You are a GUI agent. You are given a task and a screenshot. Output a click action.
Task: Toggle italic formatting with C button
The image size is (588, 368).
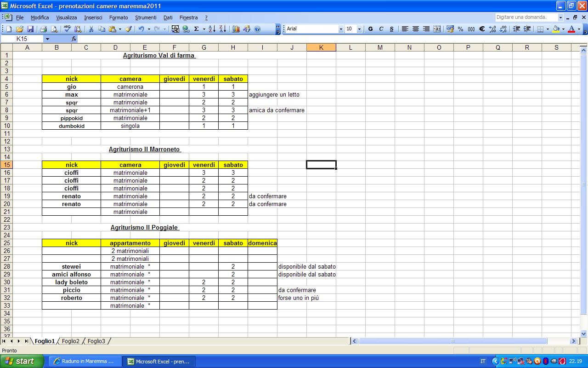point(381,29)
